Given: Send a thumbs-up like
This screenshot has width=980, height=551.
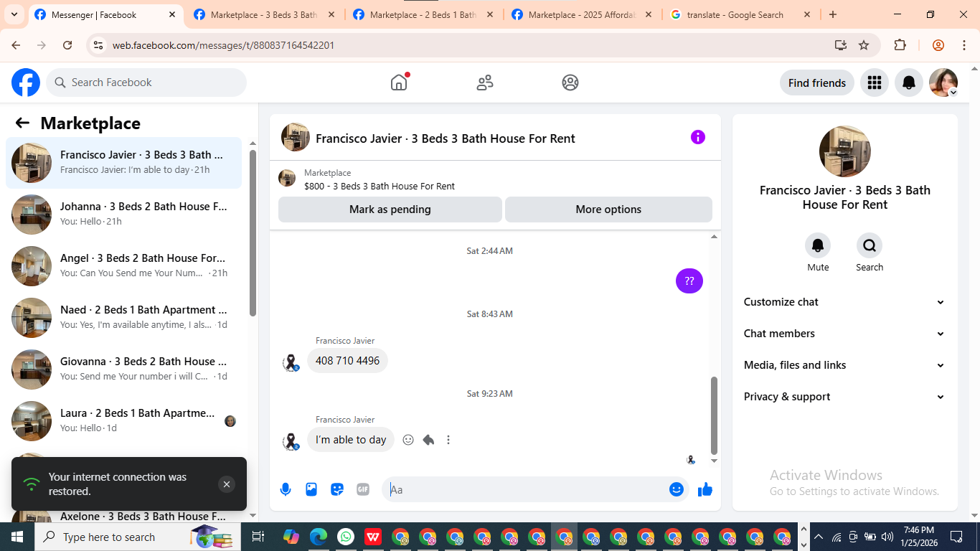Looking at the screenshot, I should (x=705, y=489).
